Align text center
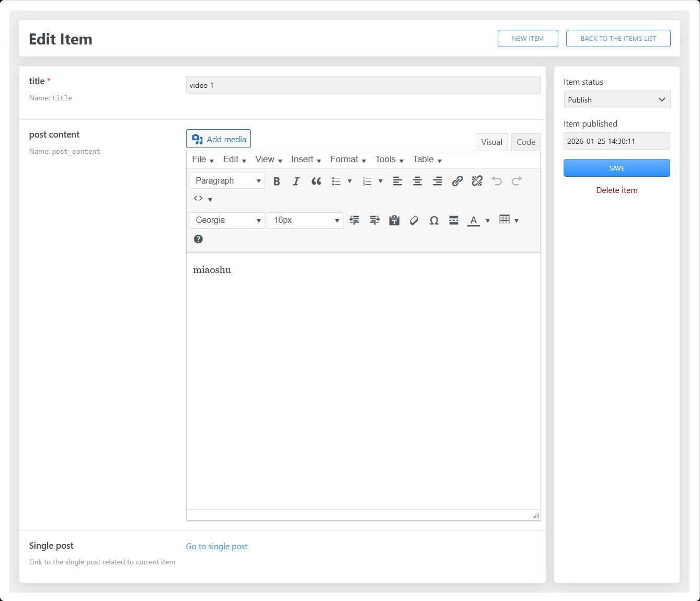700x601 pixels. pyautogui.click(x=417, y=181)
